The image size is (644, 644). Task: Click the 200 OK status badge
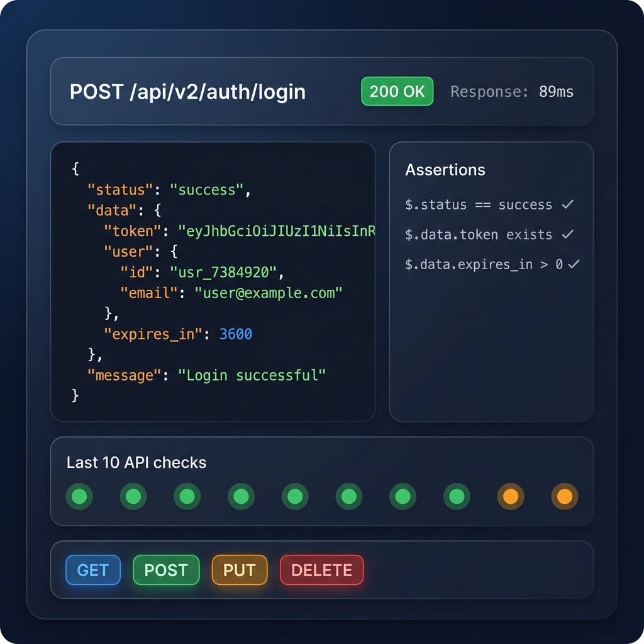[x=397, y=91]
